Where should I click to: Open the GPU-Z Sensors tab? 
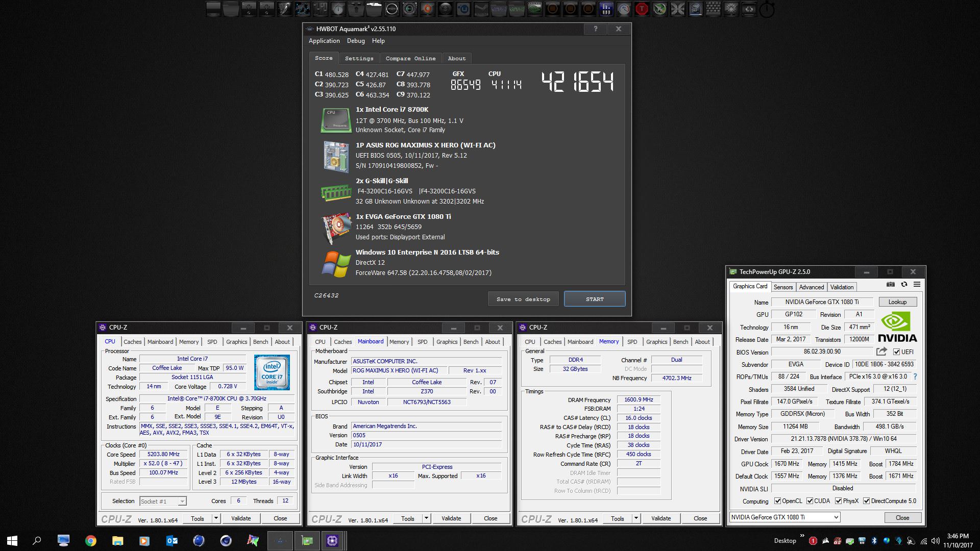(783, 287)
